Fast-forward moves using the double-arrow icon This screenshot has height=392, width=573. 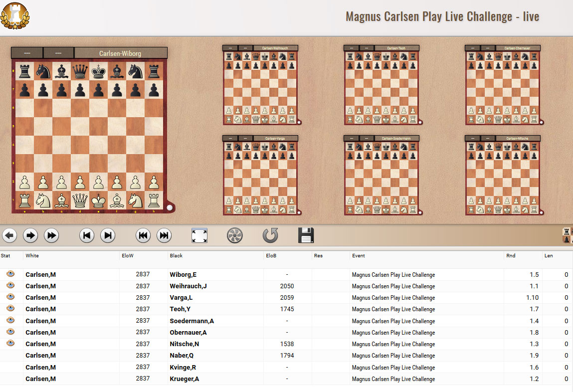[51, 235]
